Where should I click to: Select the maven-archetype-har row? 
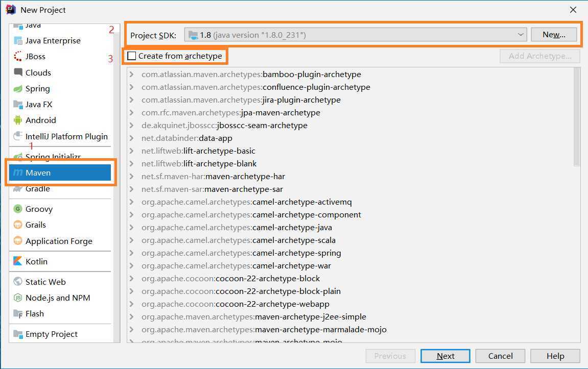[350, 177]
